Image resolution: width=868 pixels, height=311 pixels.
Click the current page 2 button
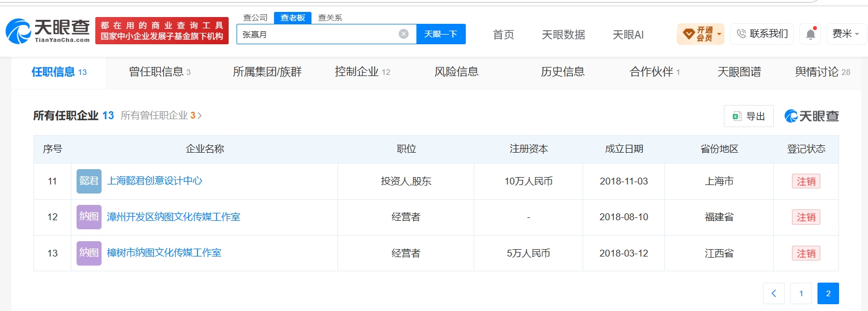(828, 293)
